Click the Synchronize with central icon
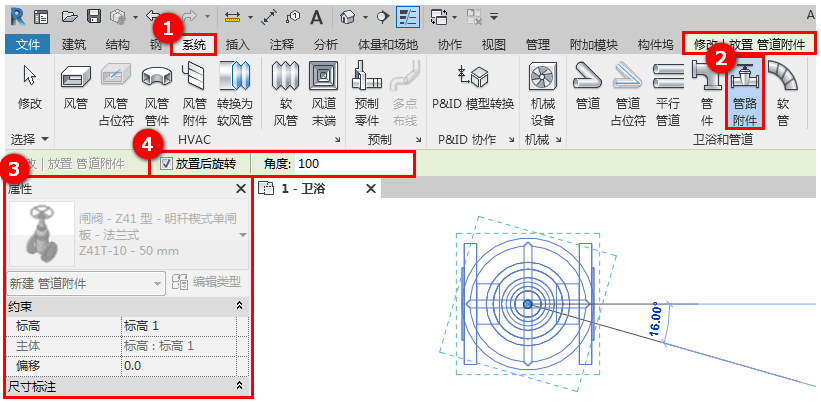Image resolution: width=821 pixels, height=402 pixels. click(118, 17)
